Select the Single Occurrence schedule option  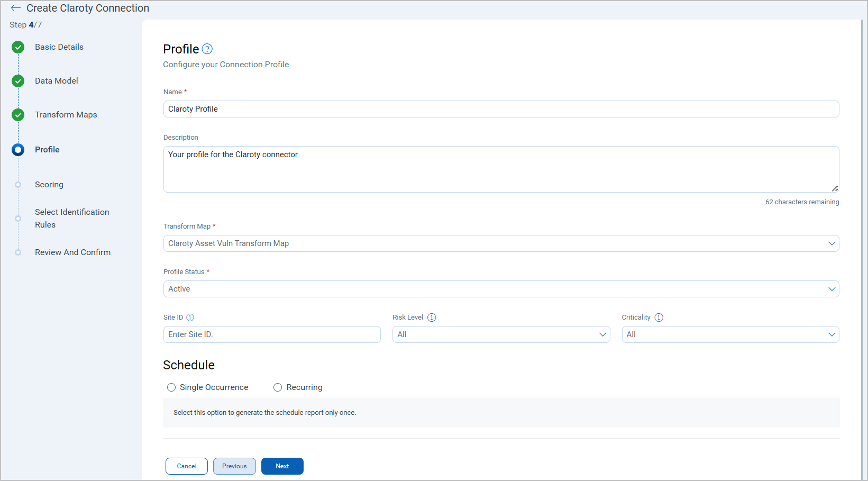coord(171,387)
